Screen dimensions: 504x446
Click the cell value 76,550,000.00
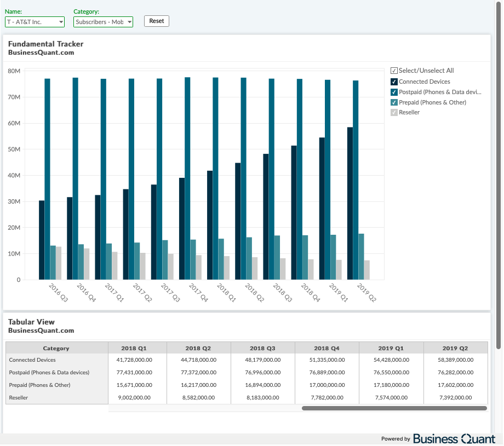point(391,373)
